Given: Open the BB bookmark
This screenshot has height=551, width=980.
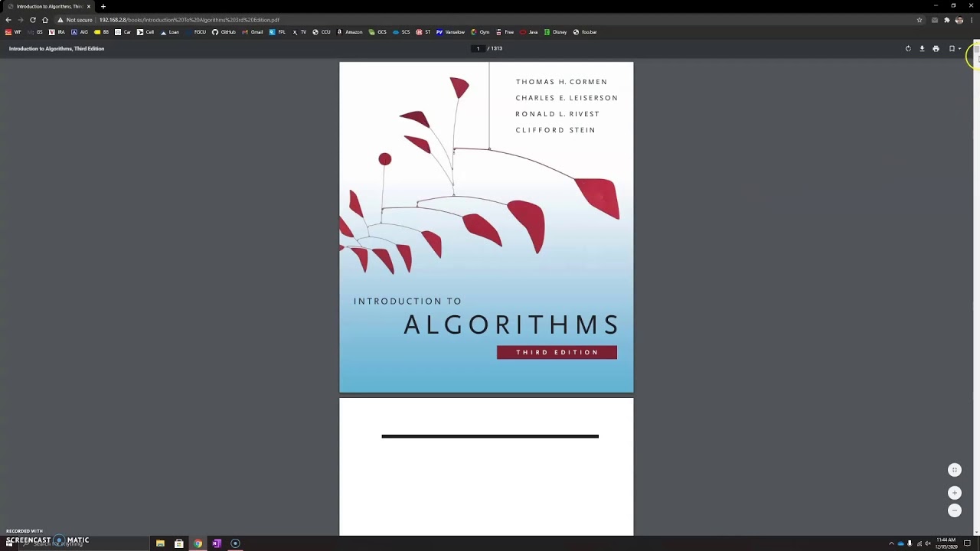Looking at the screenshot, I should (101, 32).
